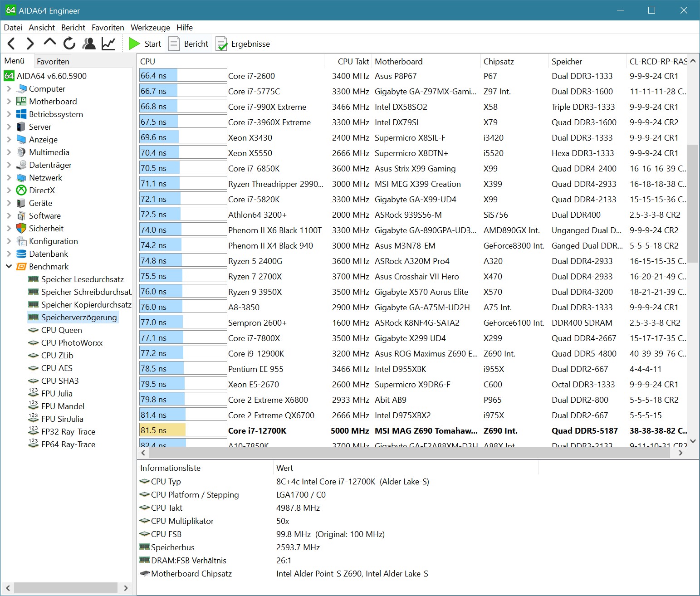
Task: Expand the Netzwerk tree node
Action: pyautogui.click(x=9, y=178)
